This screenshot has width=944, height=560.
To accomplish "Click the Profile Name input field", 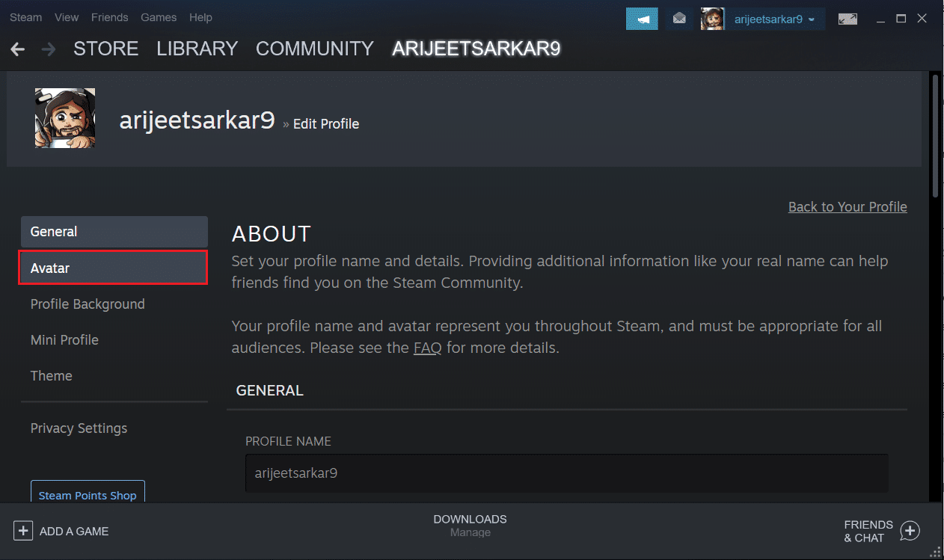I will click(x=566, y=473).
